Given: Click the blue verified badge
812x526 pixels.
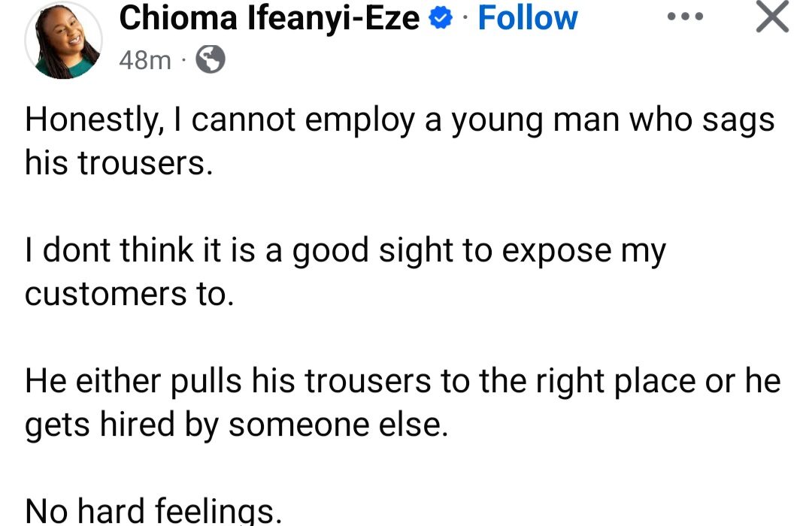Looking at the screenshot, I should click(x=441, y=19).
